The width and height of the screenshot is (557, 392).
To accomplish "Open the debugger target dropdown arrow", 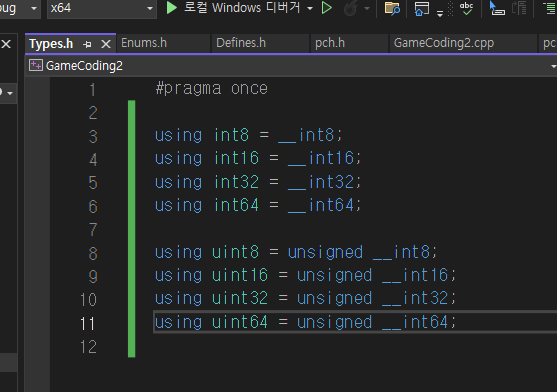I will [310, 8].
